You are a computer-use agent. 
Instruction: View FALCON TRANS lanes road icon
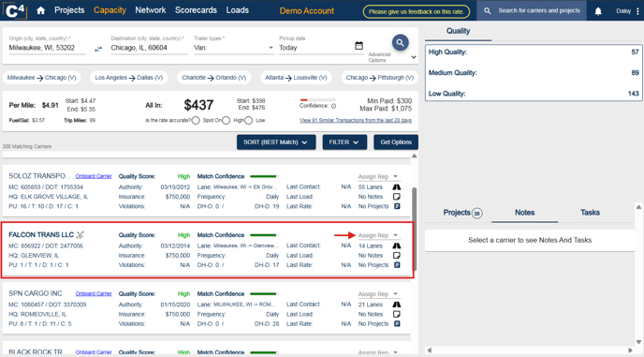[396, 245]
